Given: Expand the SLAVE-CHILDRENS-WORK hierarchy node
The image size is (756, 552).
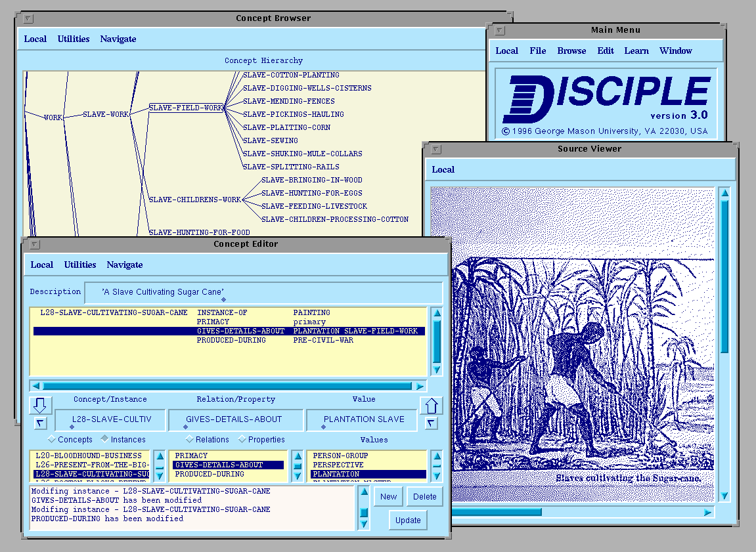Looking at the screenshot, I should coord(195,200).
